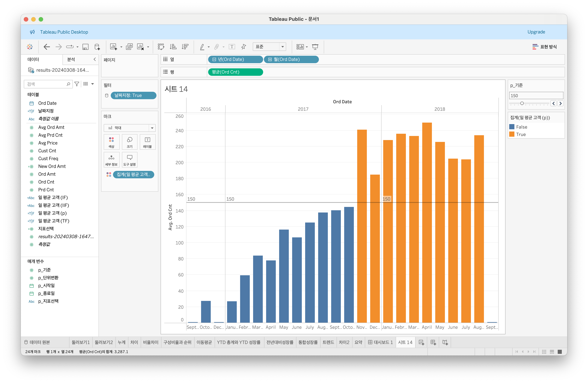Screen dimensions: 588x383
Task: Click the swap rows and columns icon
Action: 161,47
